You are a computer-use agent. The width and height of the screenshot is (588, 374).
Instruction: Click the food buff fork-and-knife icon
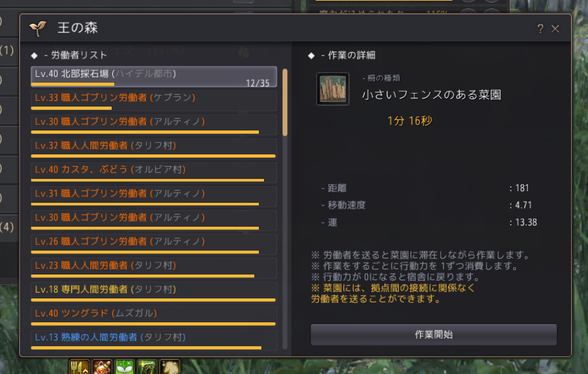coord(79,366)
